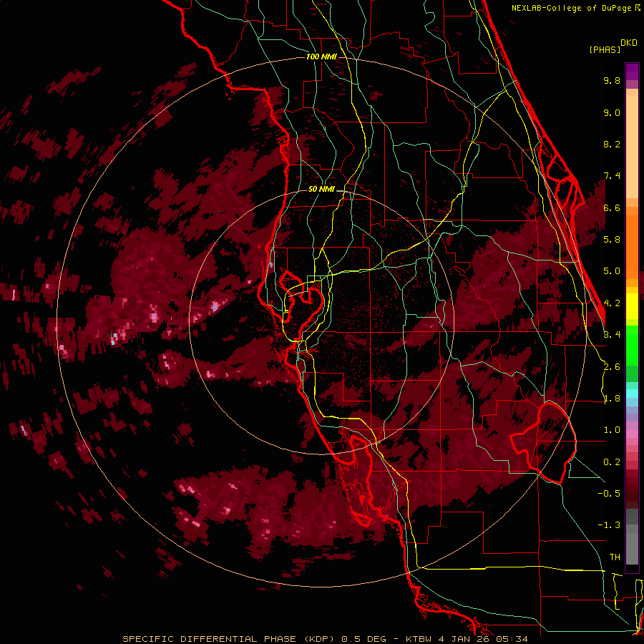This screenshot has width=644, height=644.
Task: Click the 9.0 scale value
Action: [612, 112]
